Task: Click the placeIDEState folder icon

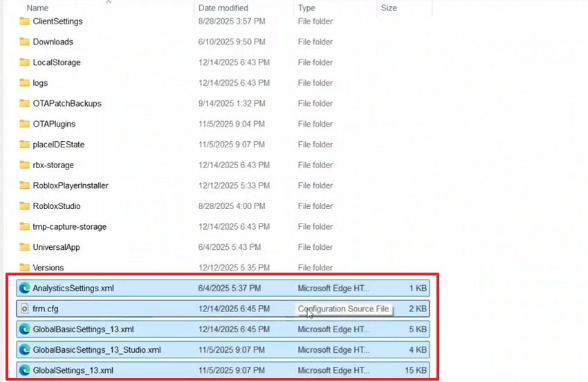Action: [24, 145]
